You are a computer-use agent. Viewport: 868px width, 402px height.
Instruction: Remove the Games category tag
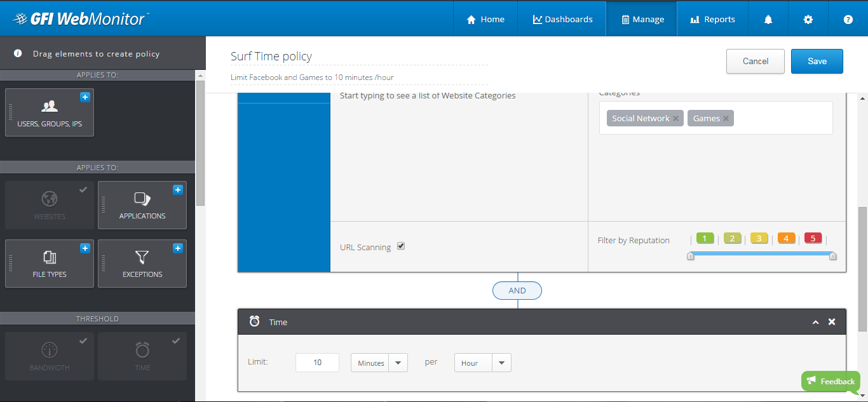coord(726,119)
